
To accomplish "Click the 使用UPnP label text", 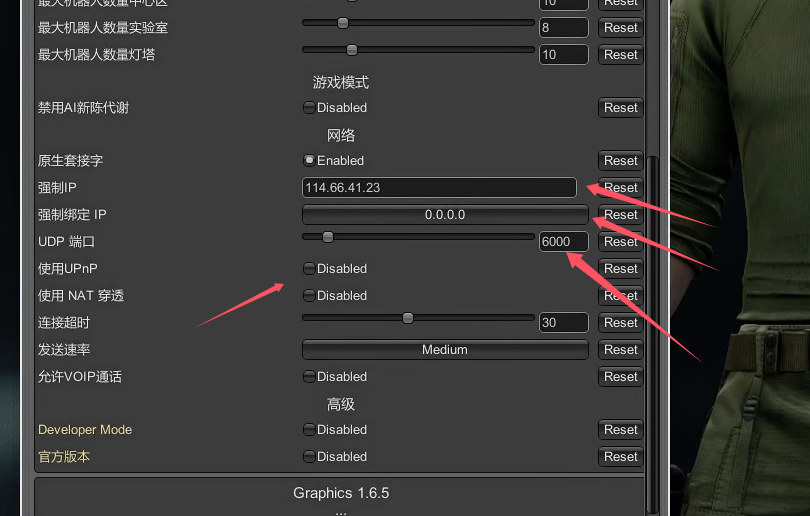I will click(68, 269).
